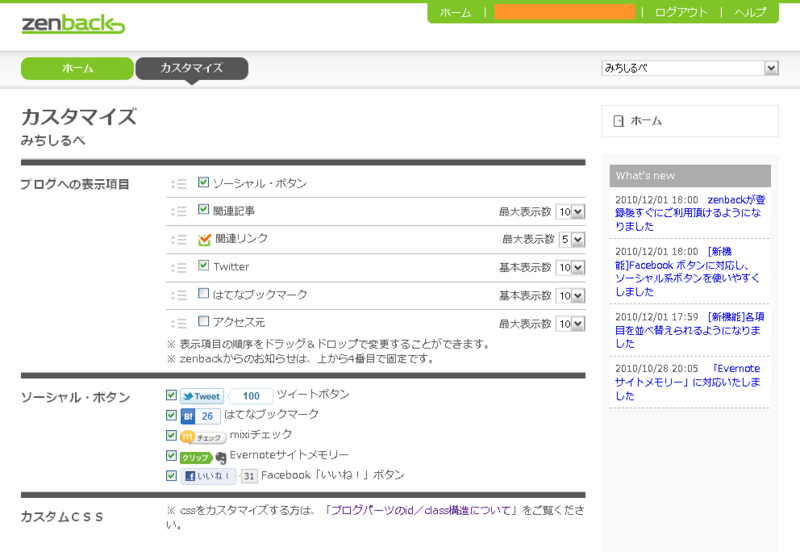Image resolution: width=800 pixels, height=552 pixels.
Task: Enable the はてなブックマーク display item checkbox
Action: click(204, 293)
